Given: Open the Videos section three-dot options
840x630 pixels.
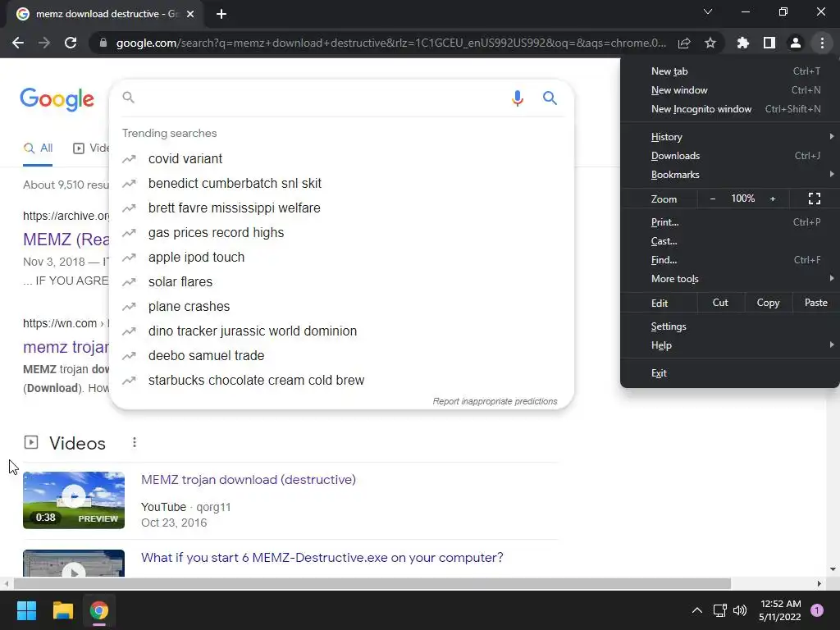Looking at the screenshot, I should pyautogui.click(x=134, y=442).
